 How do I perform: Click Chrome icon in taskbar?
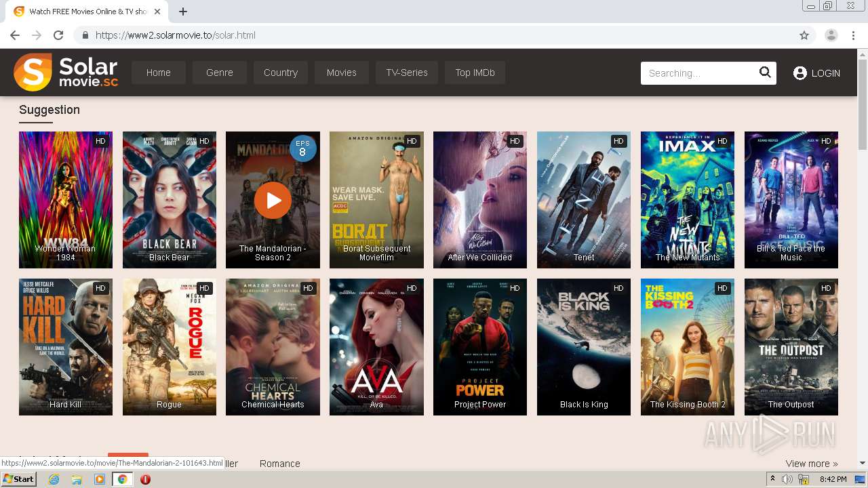[x=123, y=479]
